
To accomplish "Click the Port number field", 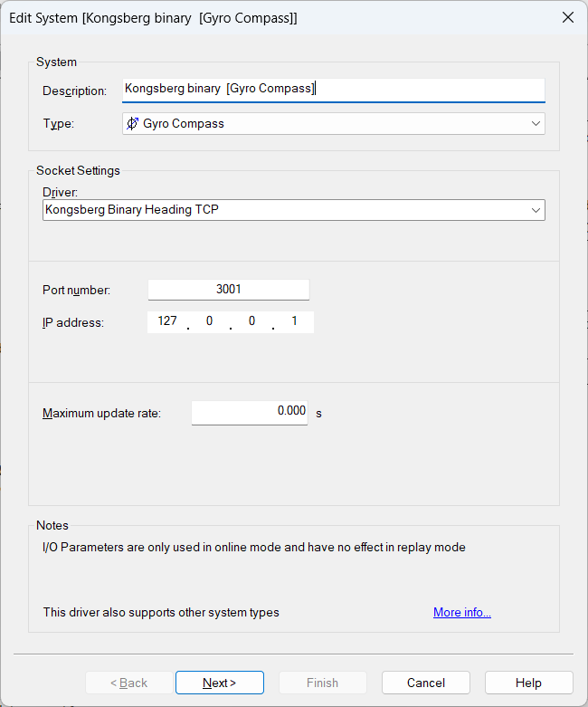I will pyautogui.click(x=229, y=290).
